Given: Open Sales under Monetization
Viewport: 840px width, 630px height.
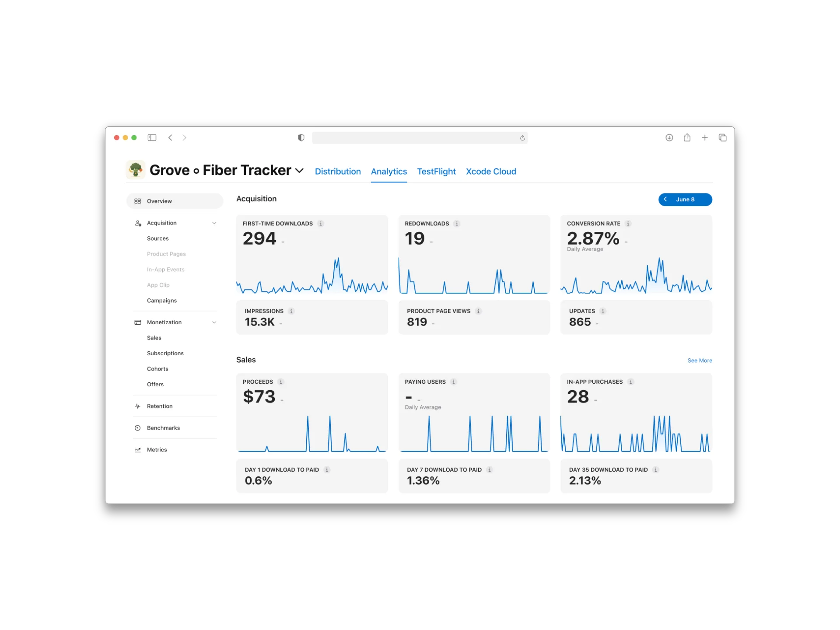Looking at the screenshot, I should point(154,338).
